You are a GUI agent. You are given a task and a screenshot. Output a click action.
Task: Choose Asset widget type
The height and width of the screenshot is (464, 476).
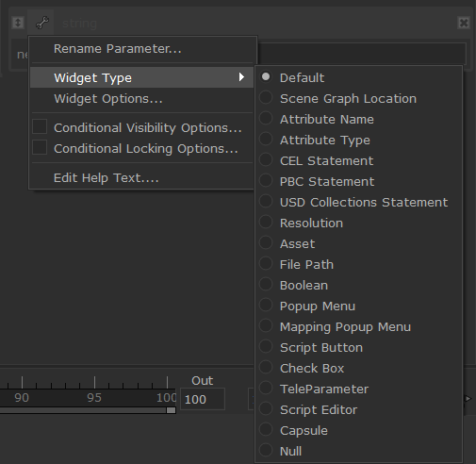359,243
